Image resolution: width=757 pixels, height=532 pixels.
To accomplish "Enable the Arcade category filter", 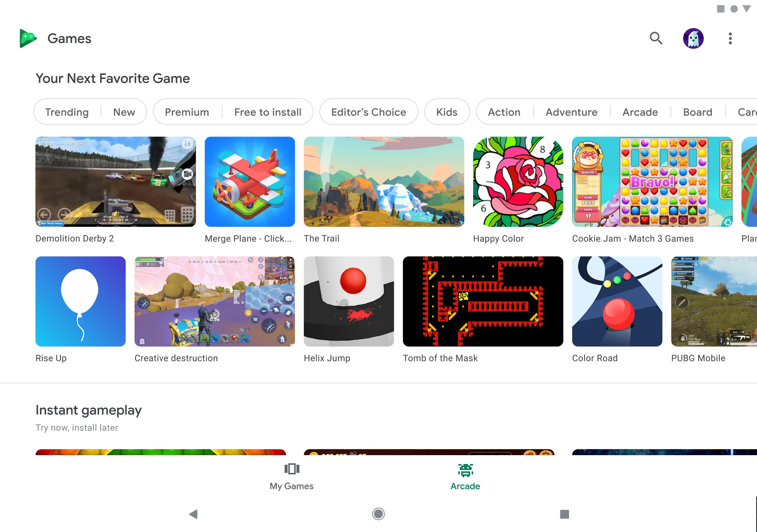I will click(640, 112).
